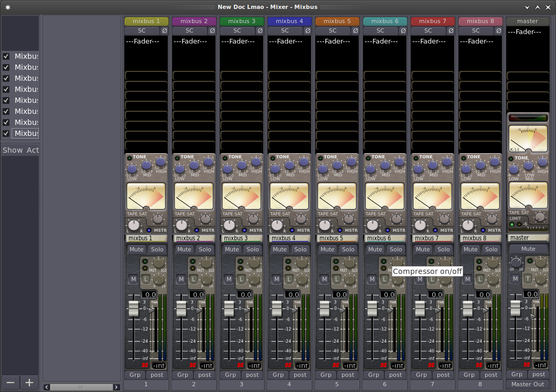Click the peak -inf readout on mixbus 4
The image size is (556, 392).
pos(302,365)
